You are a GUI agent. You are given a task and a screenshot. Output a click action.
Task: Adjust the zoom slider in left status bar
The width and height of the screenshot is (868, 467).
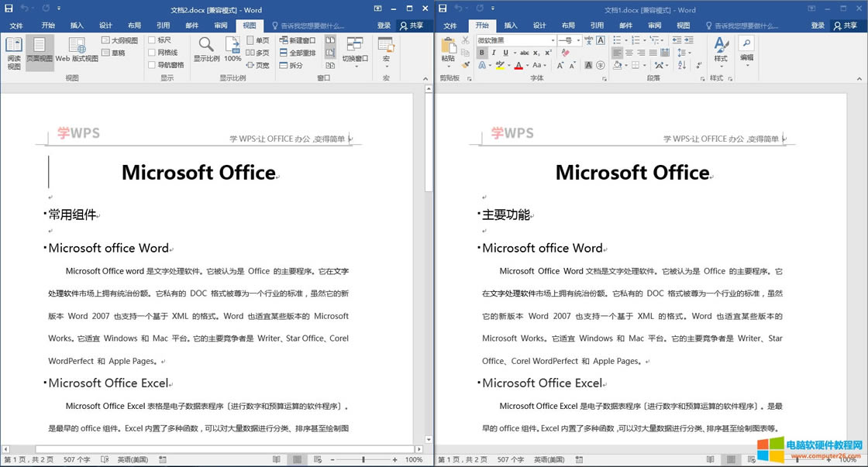pos(363,460)
